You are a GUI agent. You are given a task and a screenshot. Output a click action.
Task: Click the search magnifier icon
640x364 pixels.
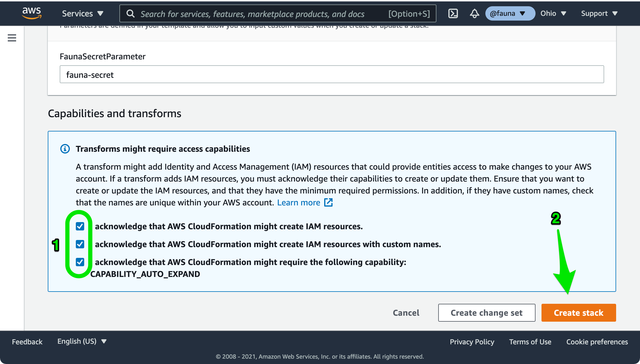(x=130, y=13)
